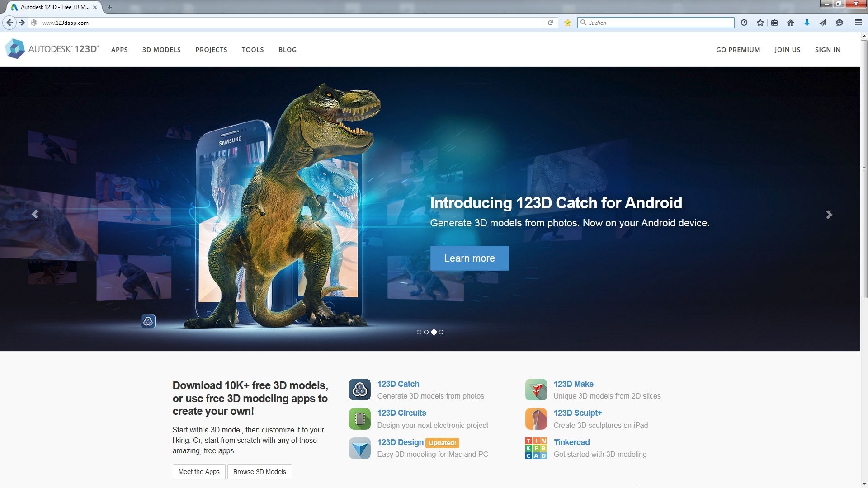The width and height of the screenshot is (868, 488).
Task: Click the Updated! badge
Action: coord(442,443)
